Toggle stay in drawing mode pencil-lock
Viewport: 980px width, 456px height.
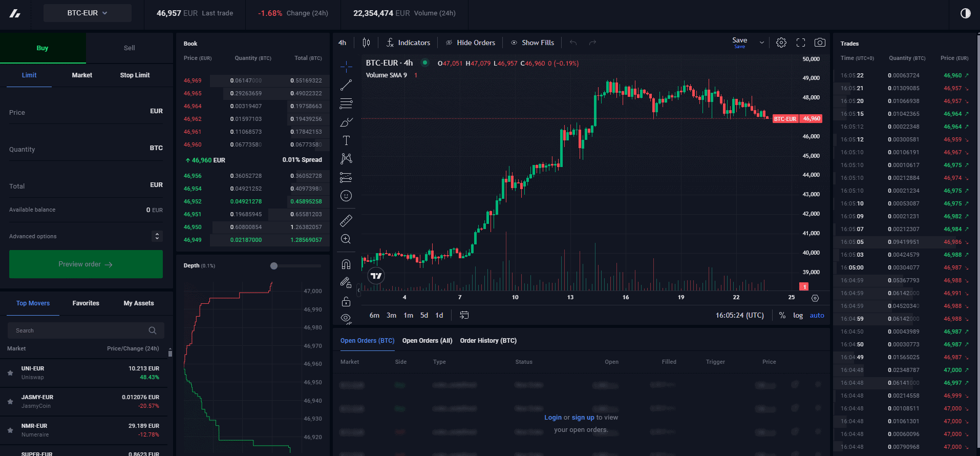pyautogui.click(x=346, y=283)
